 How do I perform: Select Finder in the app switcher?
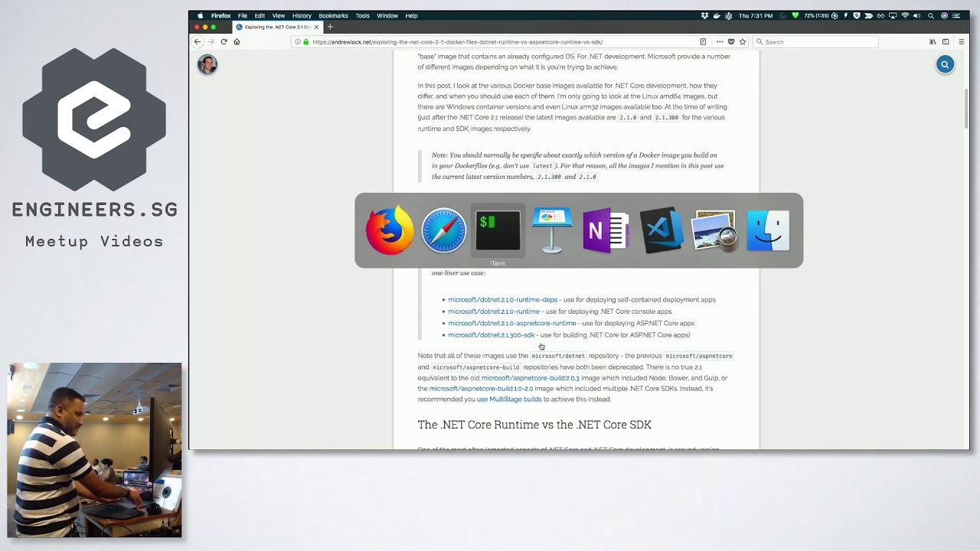tap(768, 230)
